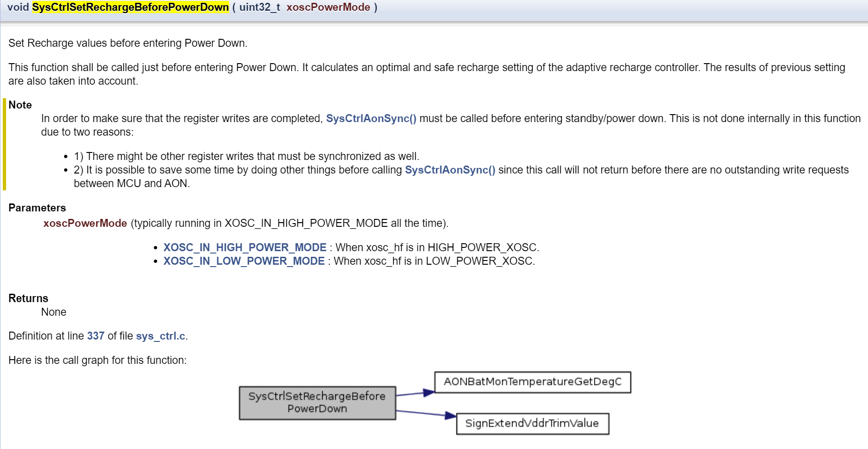
Task: Click the Note heading
Action: [x=20, y=105]
